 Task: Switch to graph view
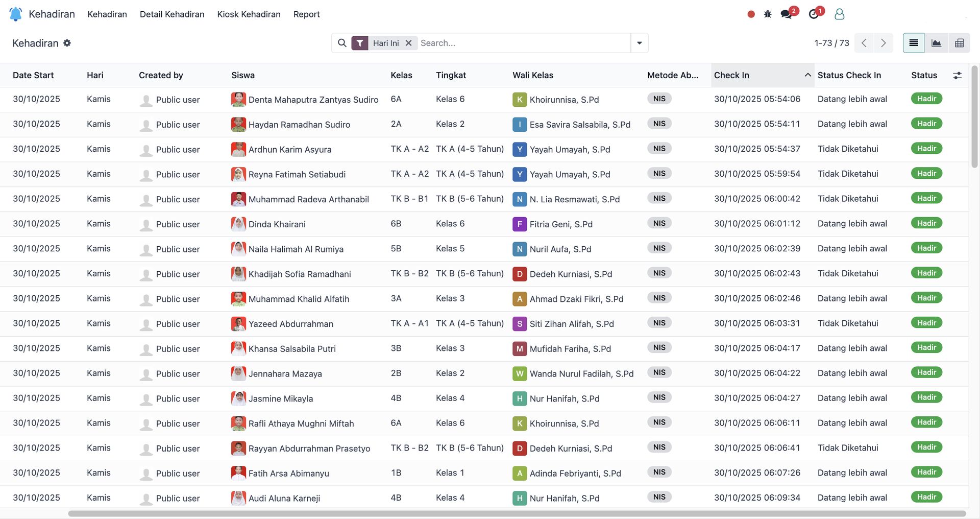936,43
